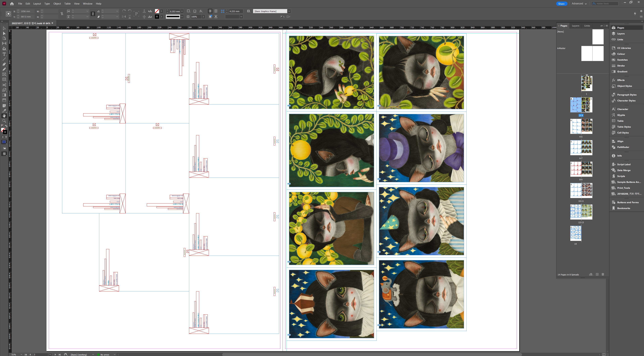Select the Selection tool arrow
This screenshot has width=644, height=356.
4,28
